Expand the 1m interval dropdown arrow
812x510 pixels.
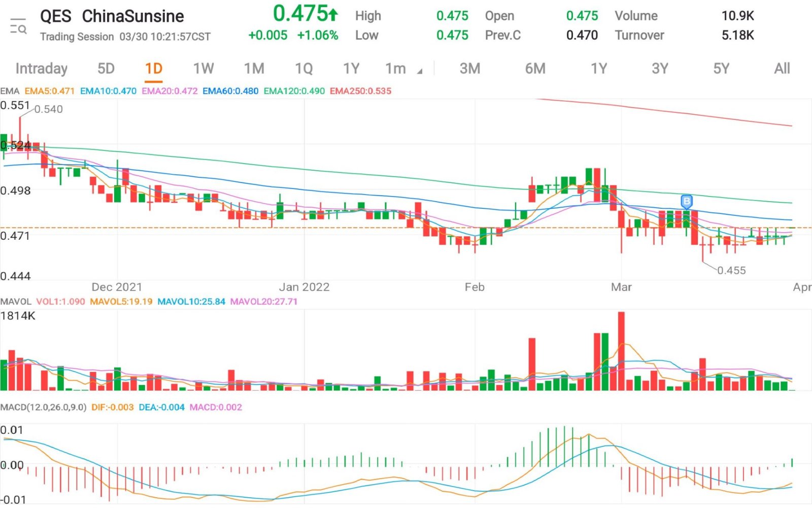pos(420,72)
